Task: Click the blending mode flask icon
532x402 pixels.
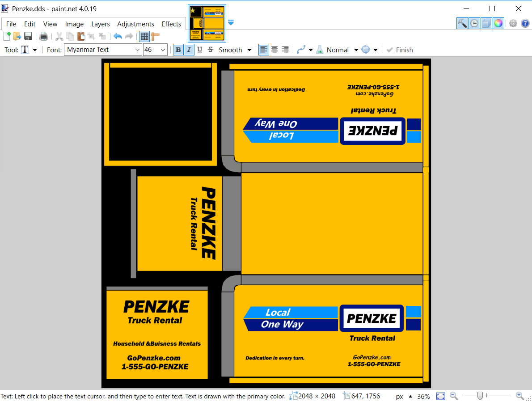Action: (x=320, y=50)
